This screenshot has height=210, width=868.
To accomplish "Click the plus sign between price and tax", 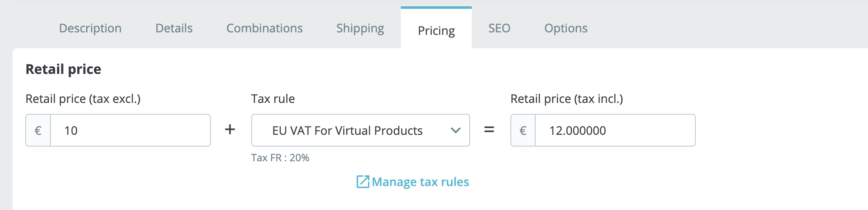I will click(230, 129).
